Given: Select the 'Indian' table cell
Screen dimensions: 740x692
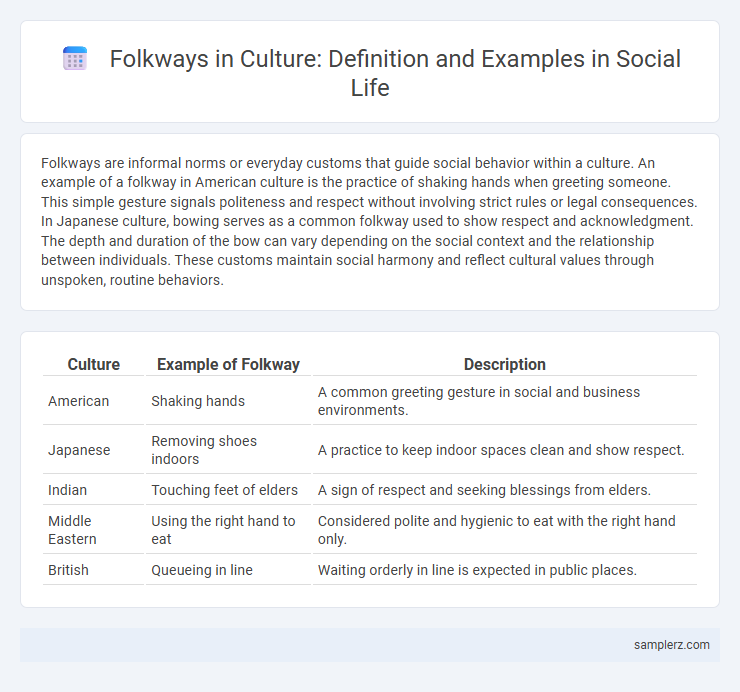Looking at the screenshot, I should pyautogui.click(x=93, y=490).
